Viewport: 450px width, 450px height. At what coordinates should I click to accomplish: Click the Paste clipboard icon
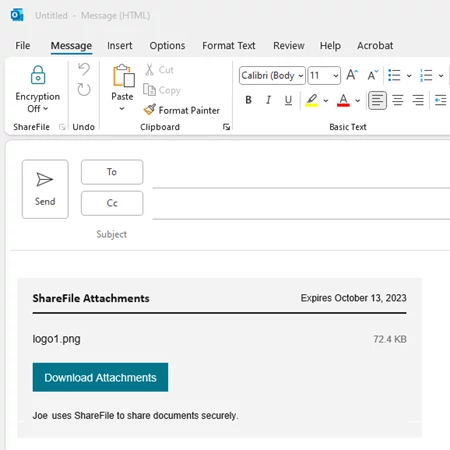pyautogui.click(x=124, y=76)
